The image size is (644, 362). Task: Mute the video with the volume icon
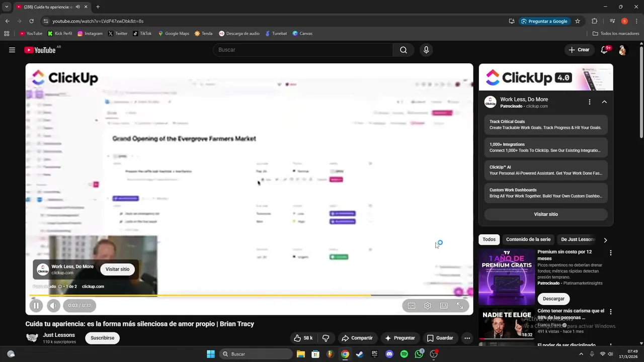(x=53, y=305)
